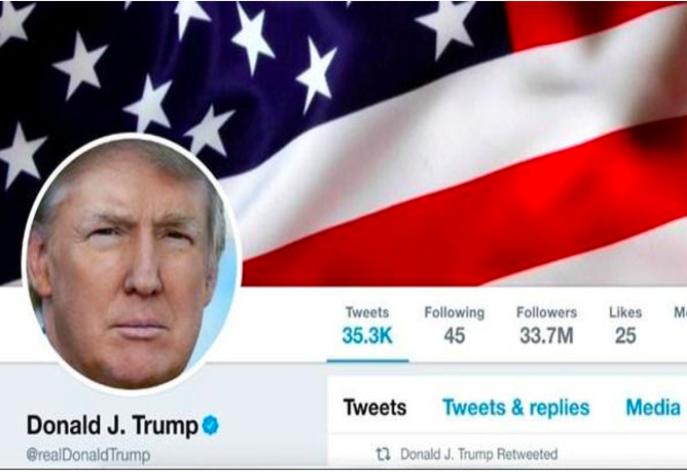The height and width of the screenshot is (472, 687).
Task: Click the retweet arrows icon
Action: click(x=383, y=454)
